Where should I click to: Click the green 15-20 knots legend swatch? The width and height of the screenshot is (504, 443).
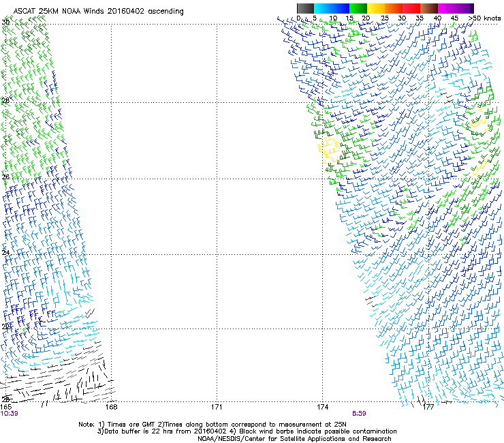(358, 8)
